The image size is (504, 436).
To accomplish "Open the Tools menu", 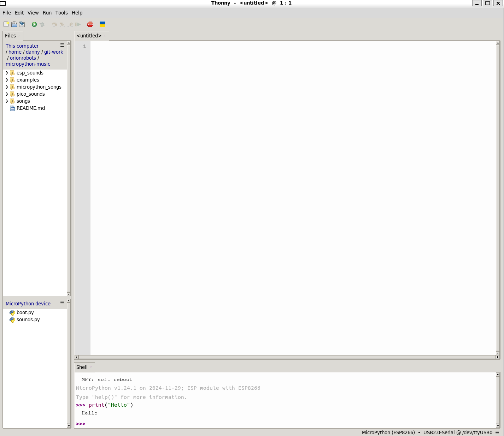I will click(x=61, y=13).
